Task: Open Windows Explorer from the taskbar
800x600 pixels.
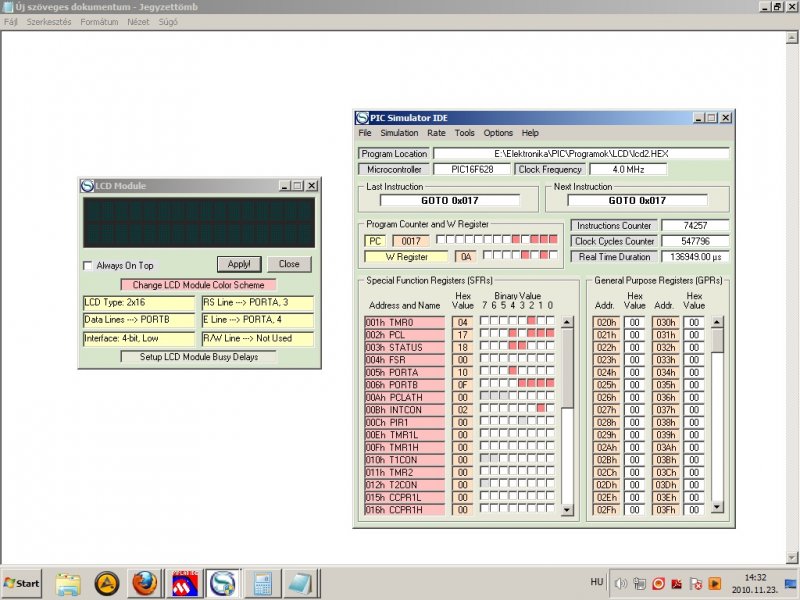Action: tap(68, 583)
